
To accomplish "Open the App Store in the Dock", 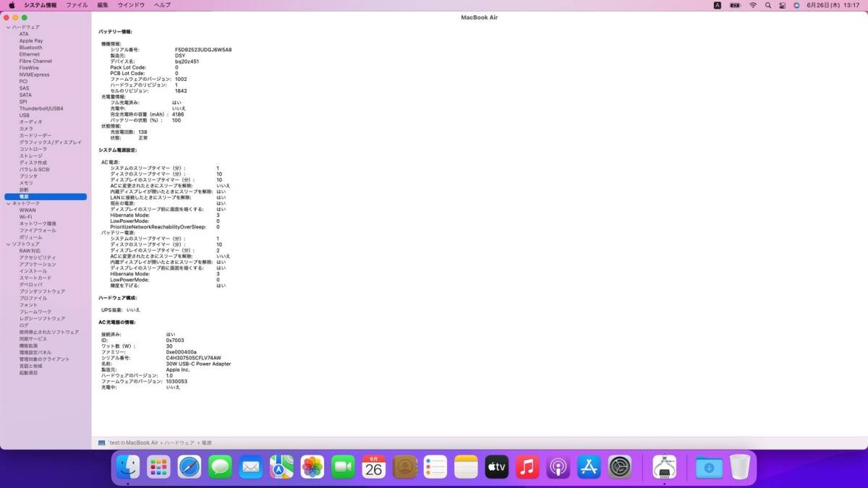I will [589, 468].
